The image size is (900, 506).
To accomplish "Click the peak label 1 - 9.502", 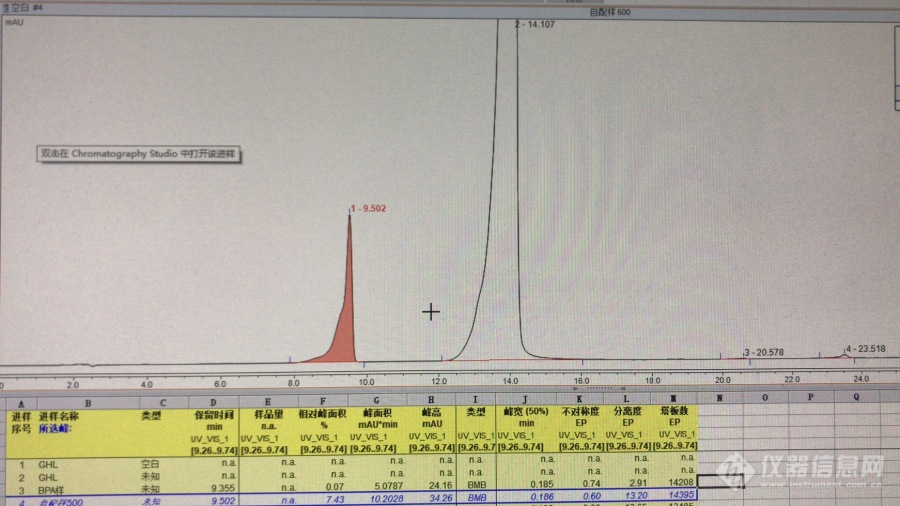I will coord(369,208).
